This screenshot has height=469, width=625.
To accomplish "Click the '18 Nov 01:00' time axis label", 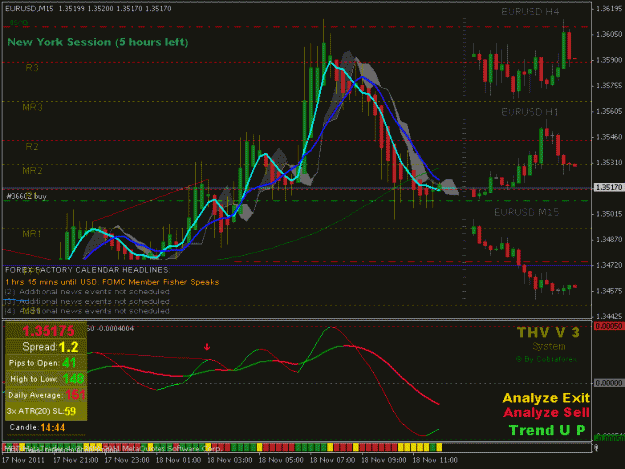I will pos(178,460).
